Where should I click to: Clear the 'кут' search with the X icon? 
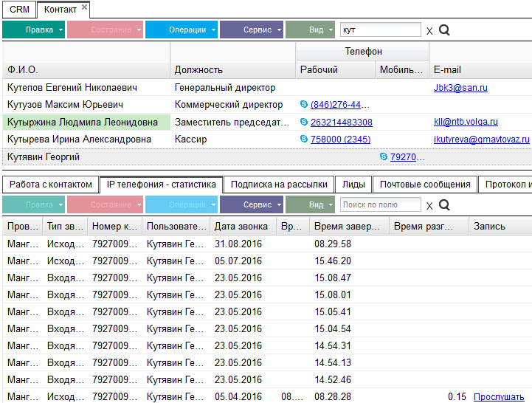coord(429,31)
